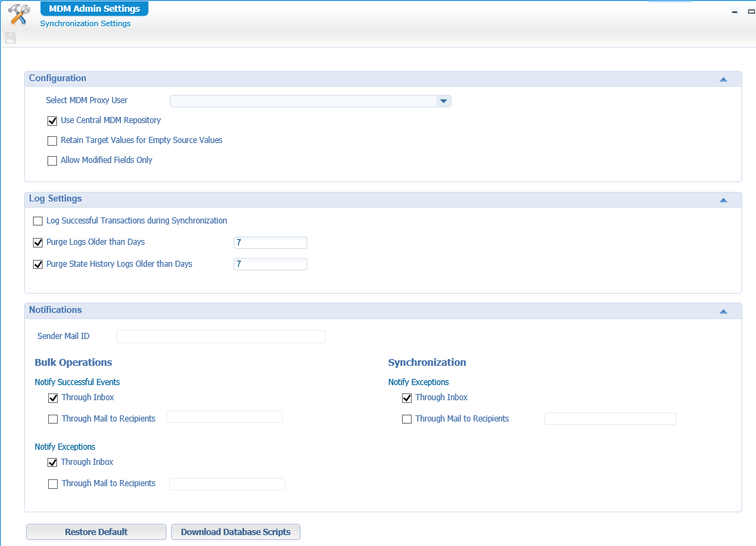Click the Log Settings section header
Screen dimensions: 756x546
tap(383, 199)
